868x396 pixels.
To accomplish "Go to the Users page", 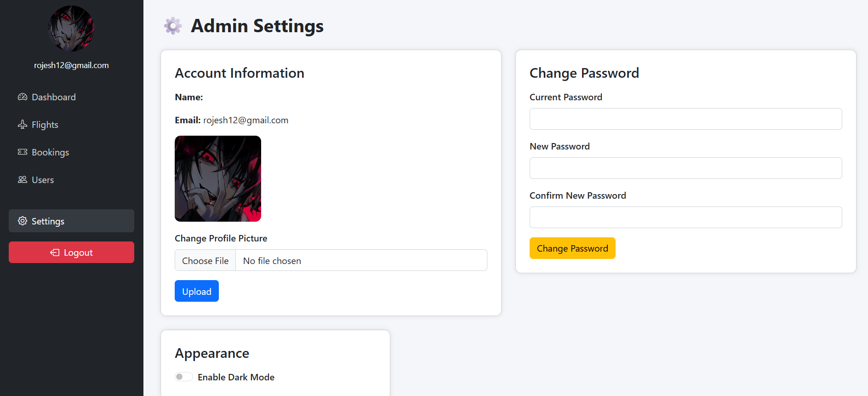I will coord(43,180).
